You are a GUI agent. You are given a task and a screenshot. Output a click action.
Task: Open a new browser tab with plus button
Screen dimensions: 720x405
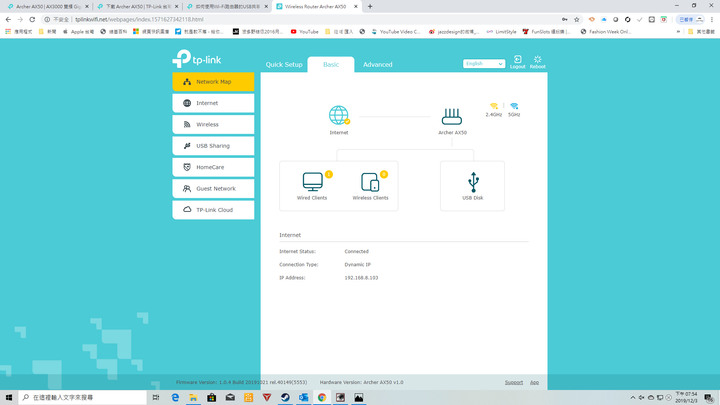(x=370, y=6)
